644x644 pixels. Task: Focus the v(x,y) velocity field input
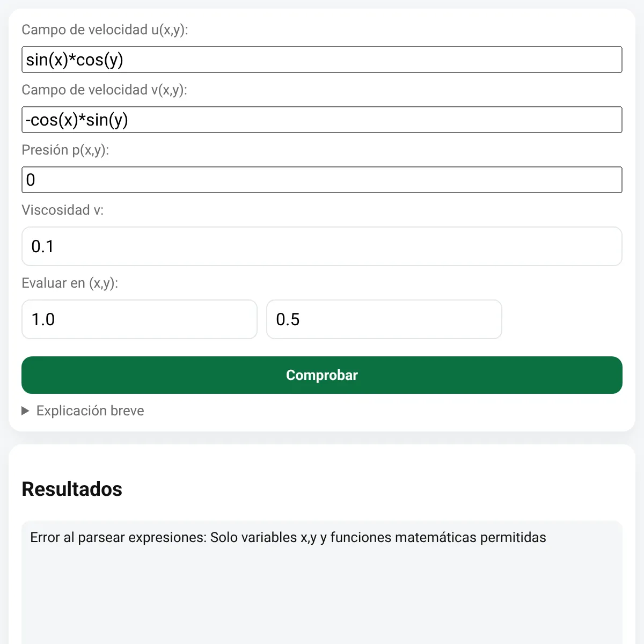[x=322, y=120]
